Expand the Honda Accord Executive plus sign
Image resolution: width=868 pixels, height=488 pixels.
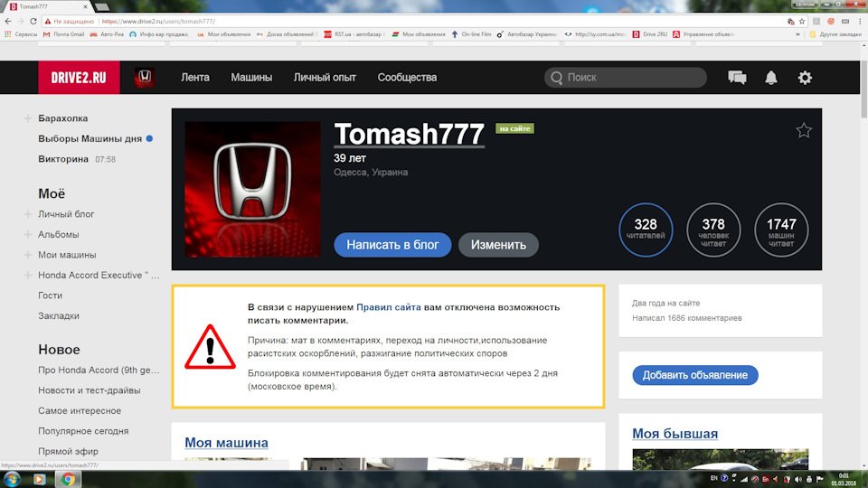coord(28,275)
